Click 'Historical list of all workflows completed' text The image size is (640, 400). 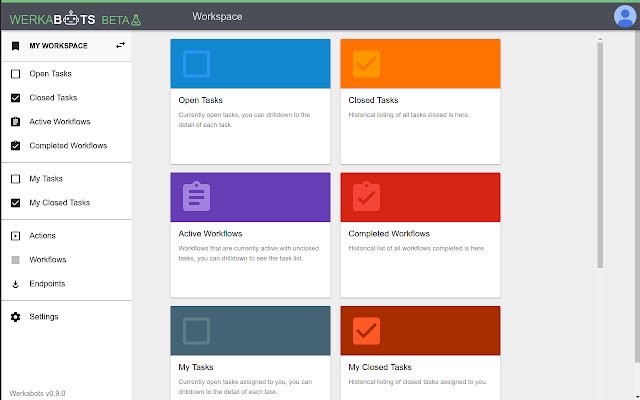coord(416,249)
